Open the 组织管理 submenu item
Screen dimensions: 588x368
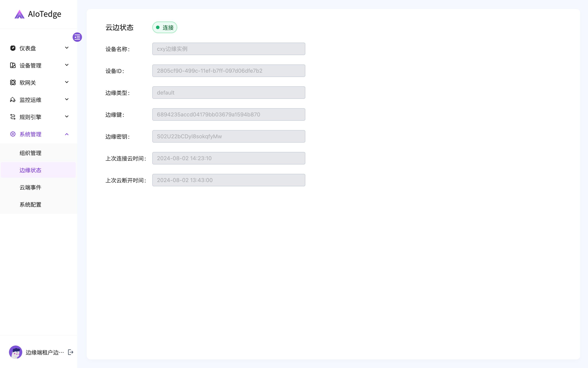click(30, 153)
